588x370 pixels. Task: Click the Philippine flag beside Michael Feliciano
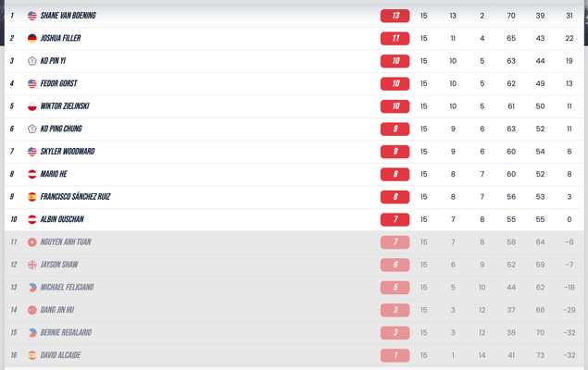coord(32,288)
